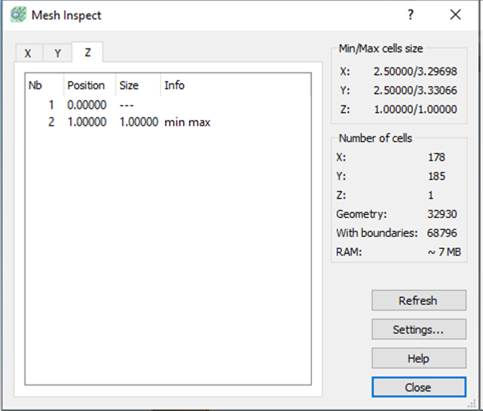Switch to the X tab

28,53
